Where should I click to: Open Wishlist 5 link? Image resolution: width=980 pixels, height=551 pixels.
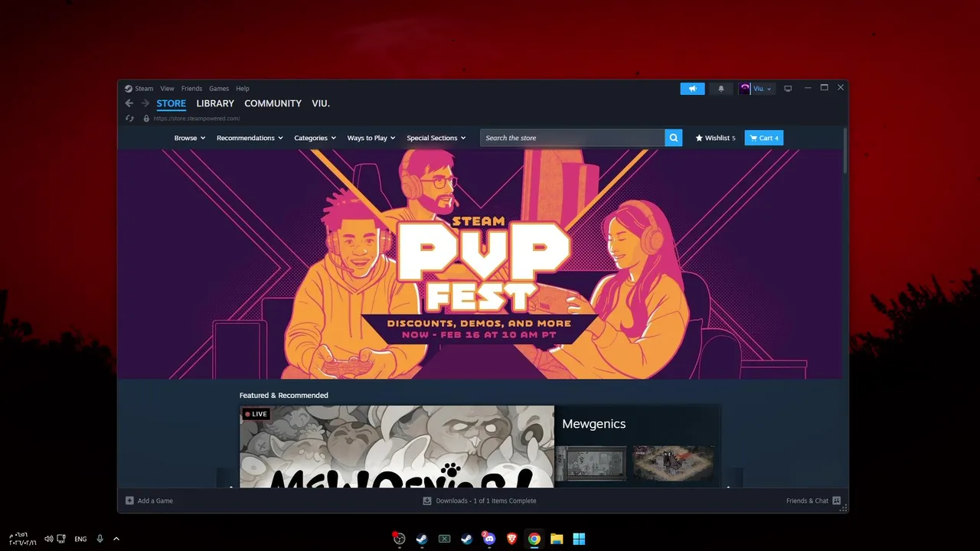(x=715, y=138)
